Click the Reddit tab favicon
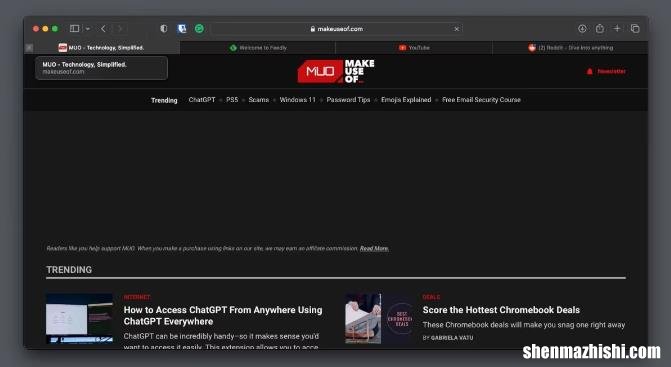Viewport: 671px width, 367px height. pyautogui.click(x=532, y=48)
